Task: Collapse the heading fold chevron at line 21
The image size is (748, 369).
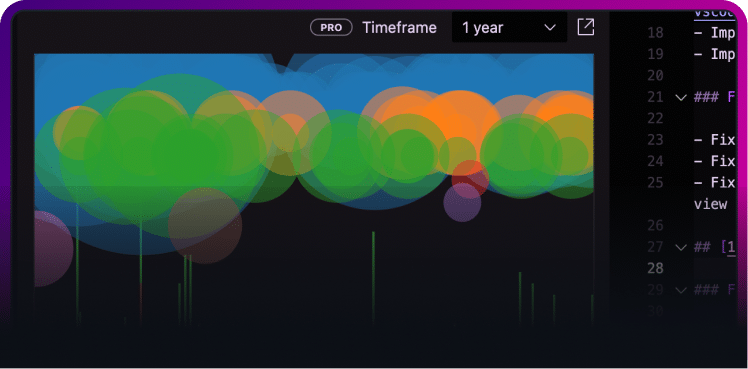Action: [x=681, y=98]
